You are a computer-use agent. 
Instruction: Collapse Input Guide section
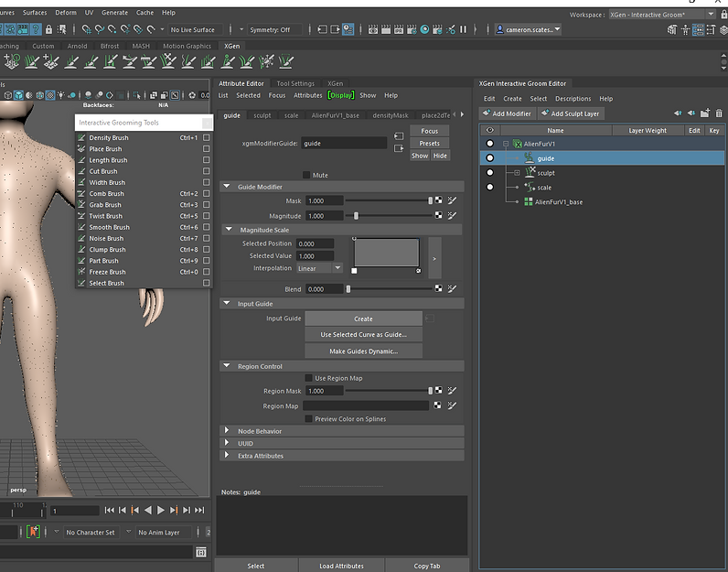[227, 304]
